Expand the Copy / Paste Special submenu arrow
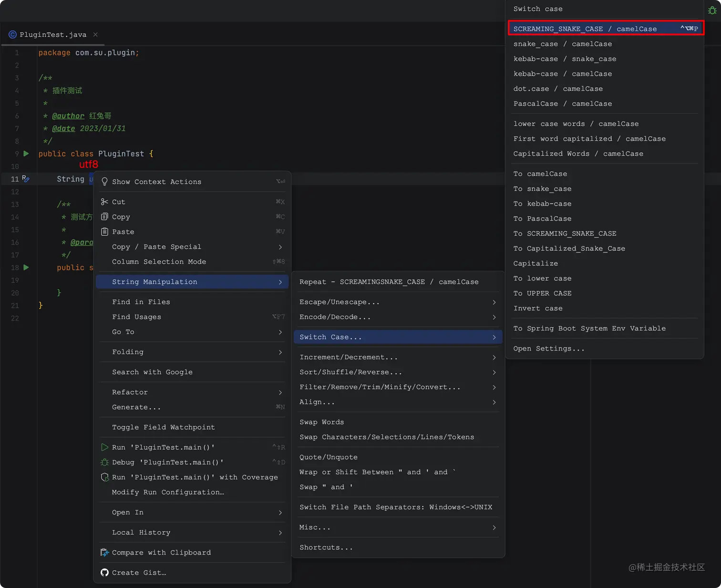 pyautogui.click(x=280, y=247)
